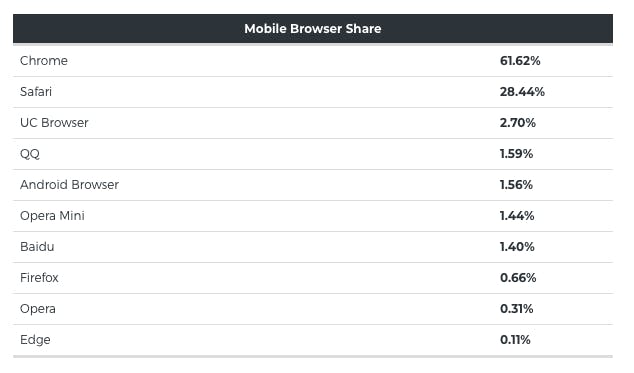Screen dimensions: 634x373
Task: Select the Edge browser row
Action: click(313, 340)
